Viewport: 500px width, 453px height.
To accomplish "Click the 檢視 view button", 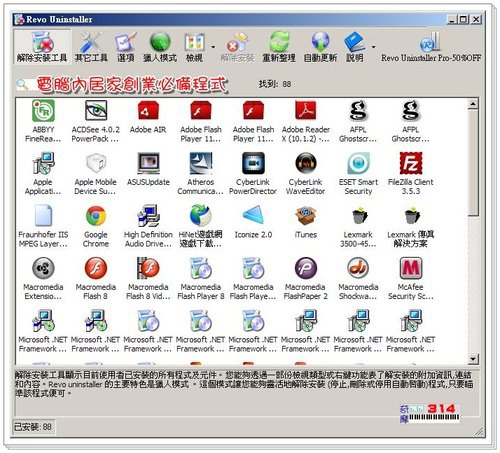I will click(194, 47).
